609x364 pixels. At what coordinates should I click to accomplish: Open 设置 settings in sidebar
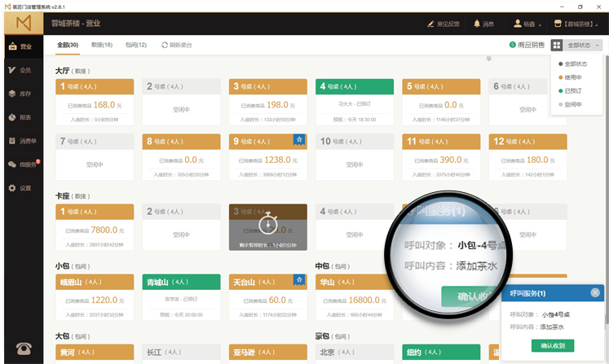[24, 188]
